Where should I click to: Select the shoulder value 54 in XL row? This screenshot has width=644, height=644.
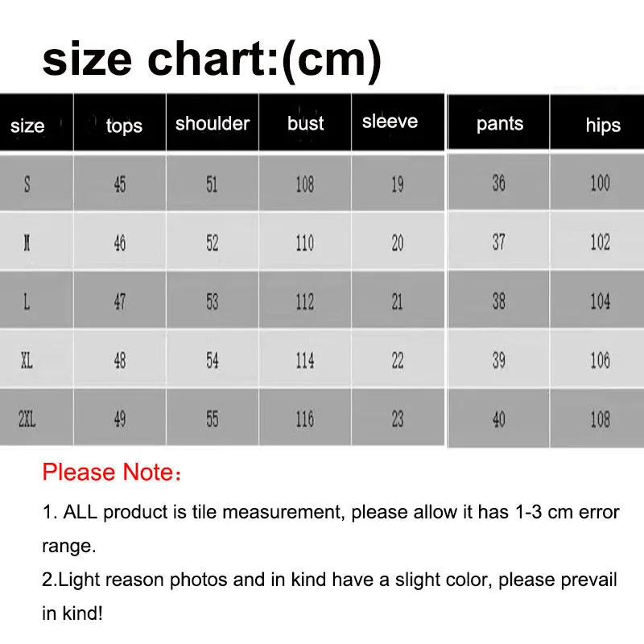click(x=212, y=360)
